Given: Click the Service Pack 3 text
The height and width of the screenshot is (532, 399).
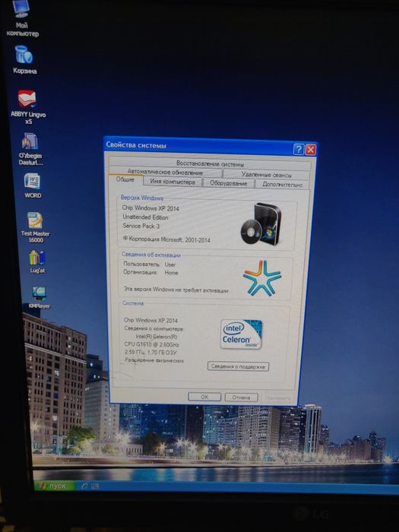Looking at the screenshot, I should pyautogui.click(x=141, y=226).
